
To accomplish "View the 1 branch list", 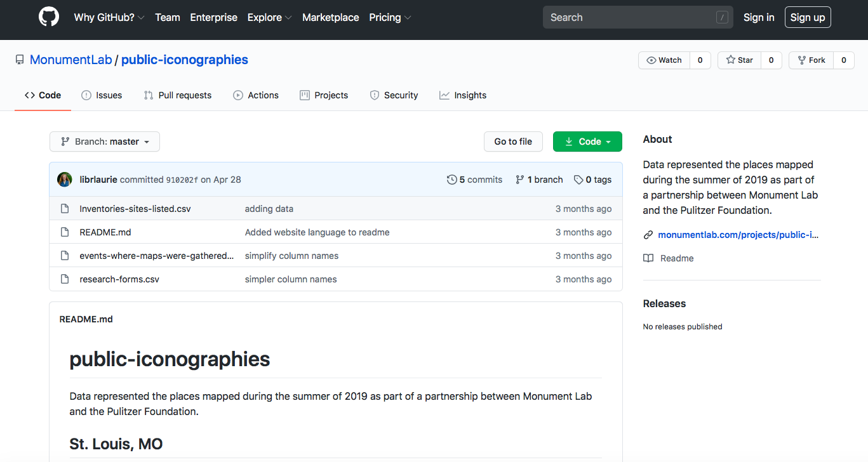I will click(539, 180).
